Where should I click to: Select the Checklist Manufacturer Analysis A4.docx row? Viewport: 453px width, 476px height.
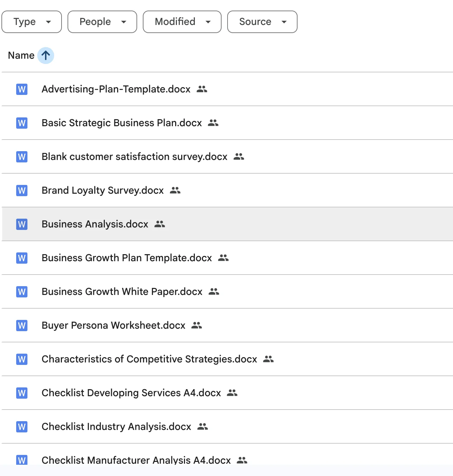click(x=136, y=460)
